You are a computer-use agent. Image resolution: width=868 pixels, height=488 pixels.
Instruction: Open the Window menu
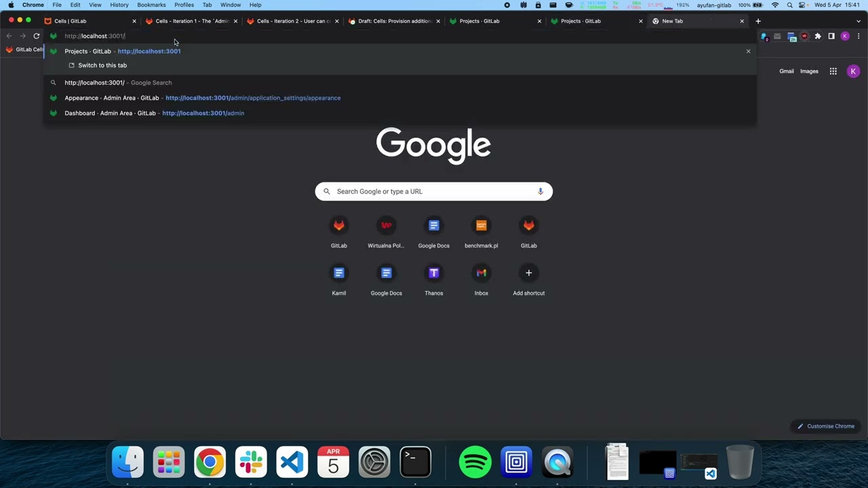(231, 5)
